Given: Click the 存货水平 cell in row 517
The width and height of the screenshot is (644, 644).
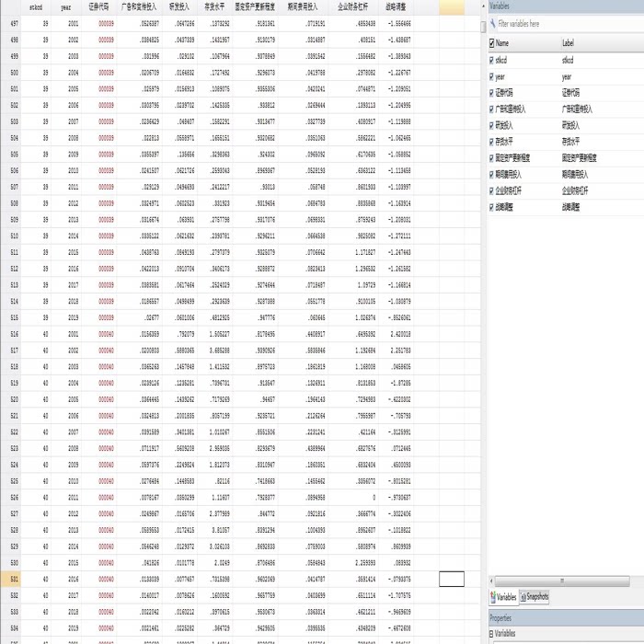Looking at the screenshot, I should click(x=214, y=351).
